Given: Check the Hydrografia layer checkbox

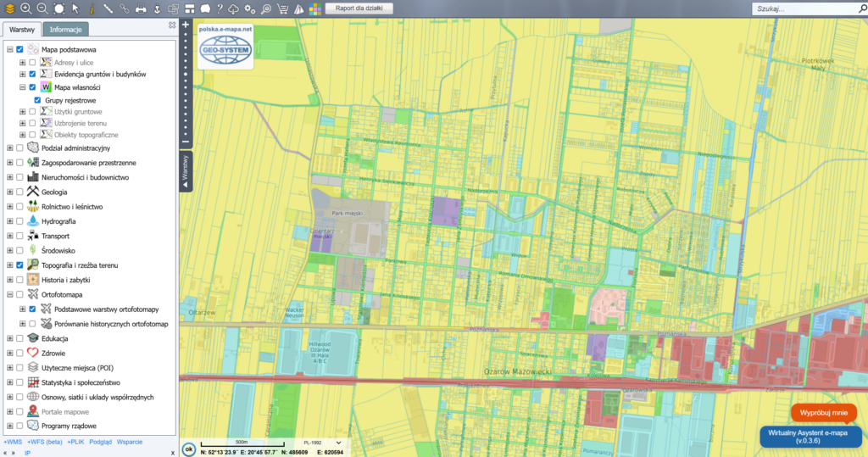Looking at the screenshot, I should (x=19, y=221).
